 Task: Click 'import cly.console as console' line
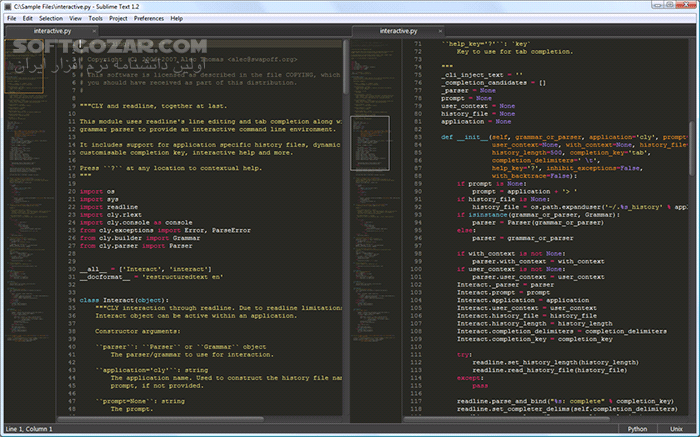coord(136,222)
